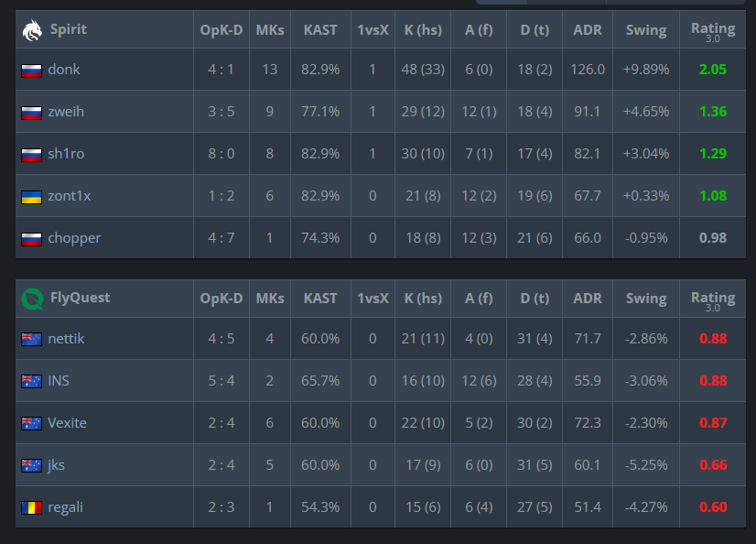Open Vexite's player profile
Viewport: 756px width, 544px height.
(x=67, y=423)
